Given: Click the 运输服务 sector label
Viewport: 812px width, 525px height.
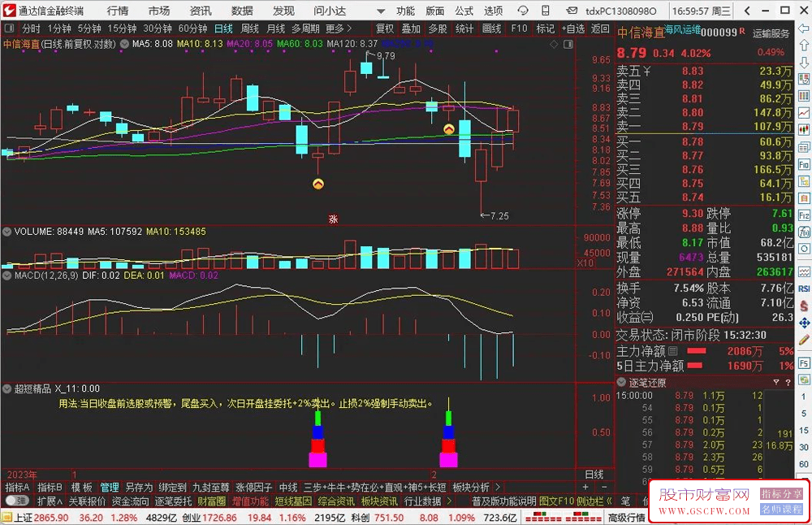Looking at the screenshot, I should [771, 33].
